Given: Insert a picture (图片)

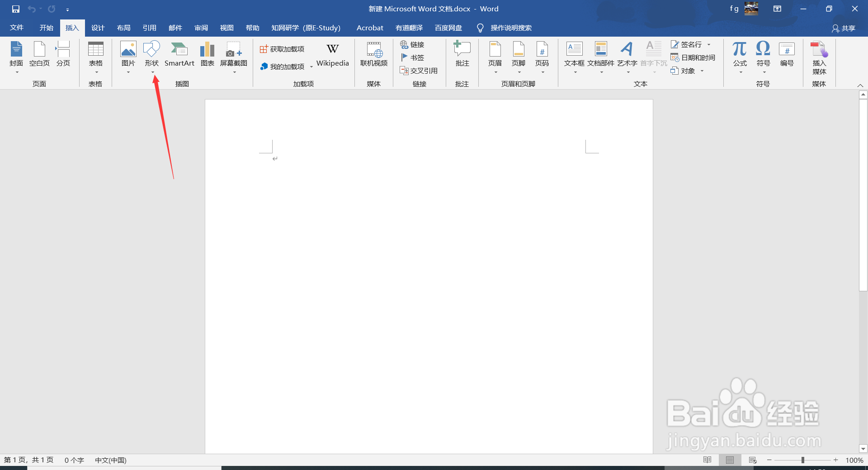Looking at the screenshot, I should [x=128, y=57].
